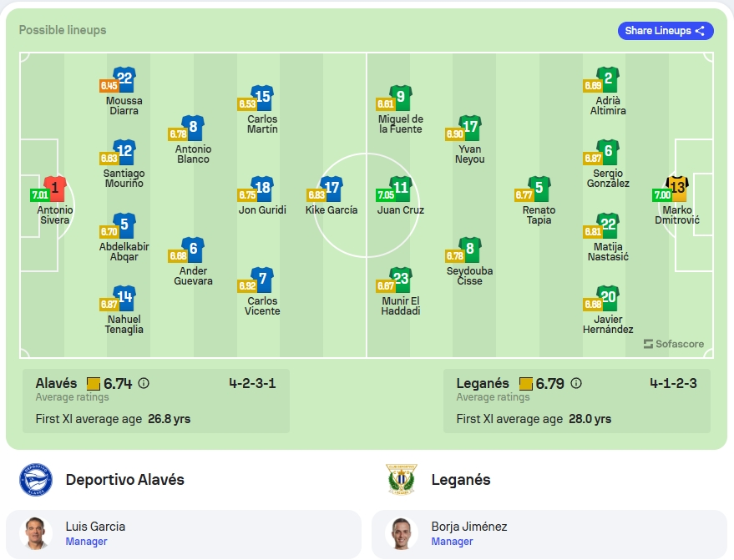This screenshot has height=560, width=734.
Task: Click the Share Lineups button
Action: 666,31
